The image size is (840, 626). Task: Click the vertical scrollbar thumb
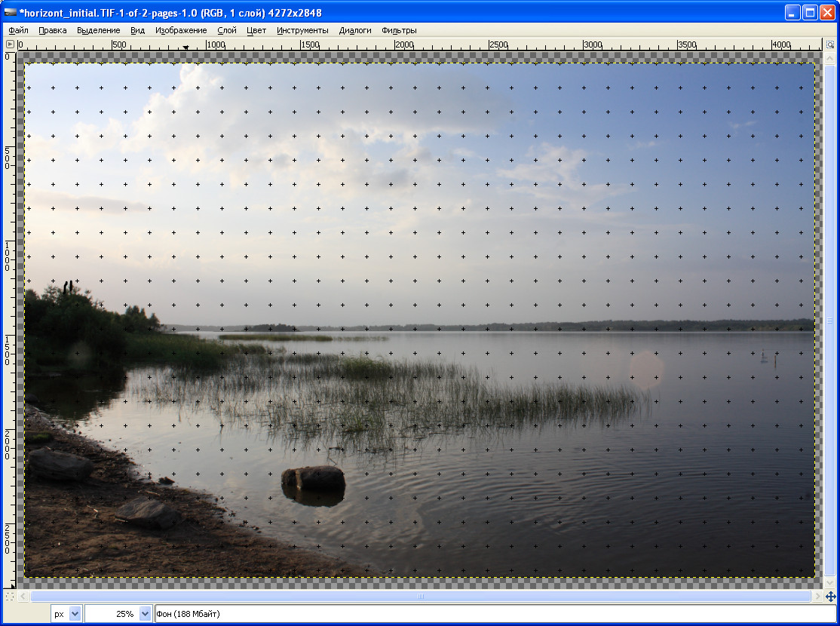click(830, 320)
